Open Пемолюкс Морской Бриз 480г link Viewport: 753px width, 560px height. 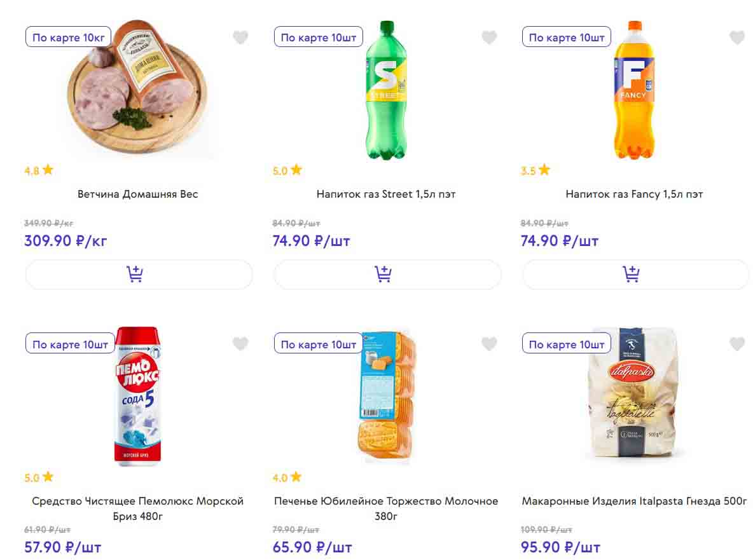(138, 509)
